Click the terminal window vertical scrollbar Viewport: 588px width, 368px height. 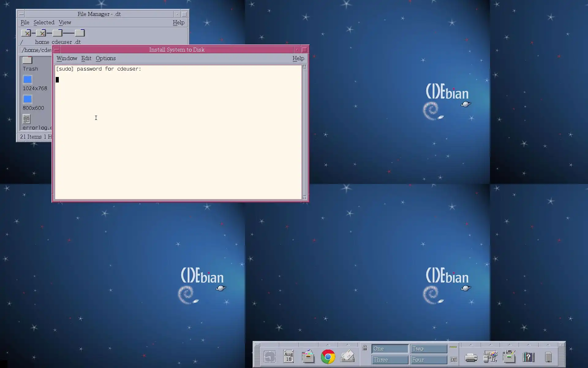tap(304, 132)
